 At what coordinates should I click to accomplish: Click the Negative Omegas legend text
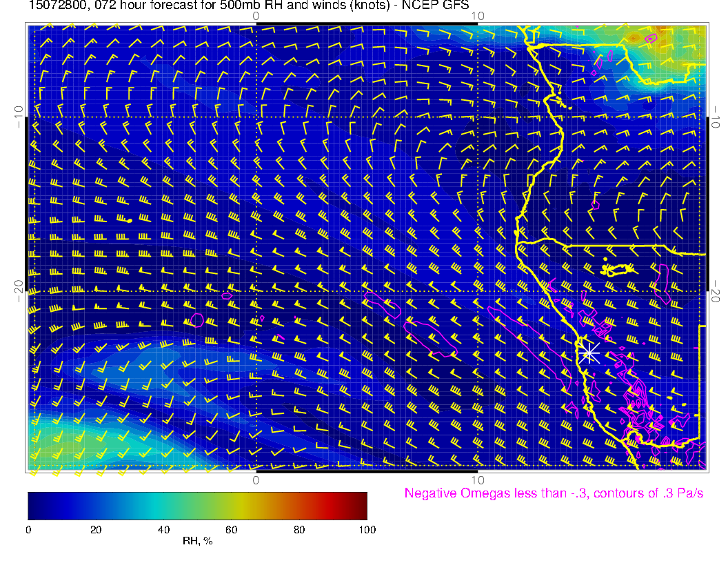coord(554,493)
